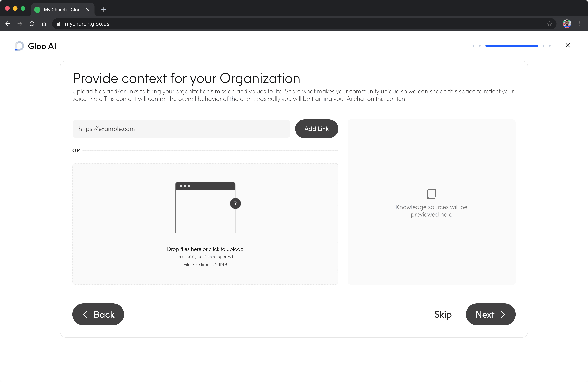
Task: Open the browser three-dot menu
Action: pos(579,24)
